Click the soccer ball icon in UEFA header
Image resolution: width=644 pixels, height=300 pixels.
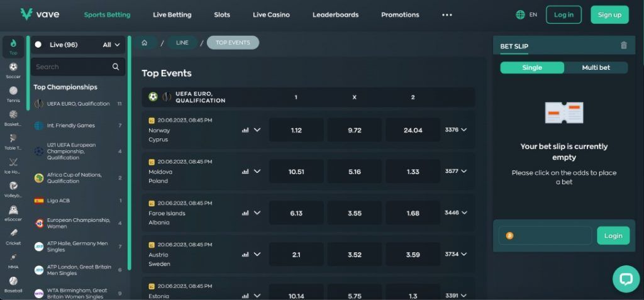click(153, 97)
